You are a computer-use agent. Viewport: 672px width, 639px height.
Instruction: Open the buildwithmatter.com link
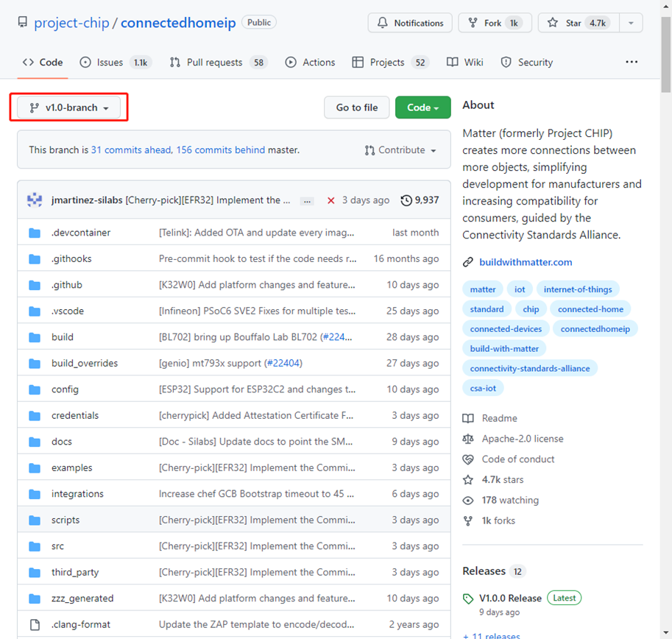(x=525, y=262)
